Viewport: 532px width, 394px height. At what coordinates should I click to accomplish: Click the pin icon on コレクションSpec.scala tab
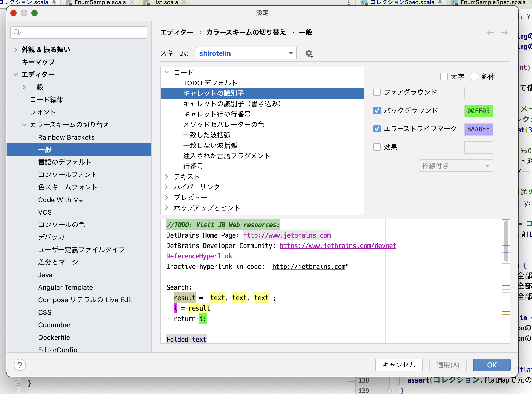click(x=440, y=2)
